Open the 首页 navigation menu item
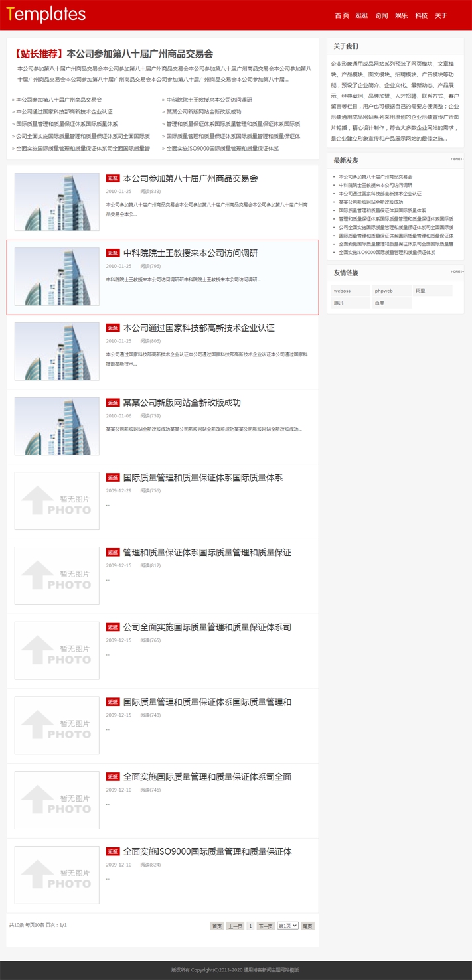472x980 pixels. click(341, 15)
